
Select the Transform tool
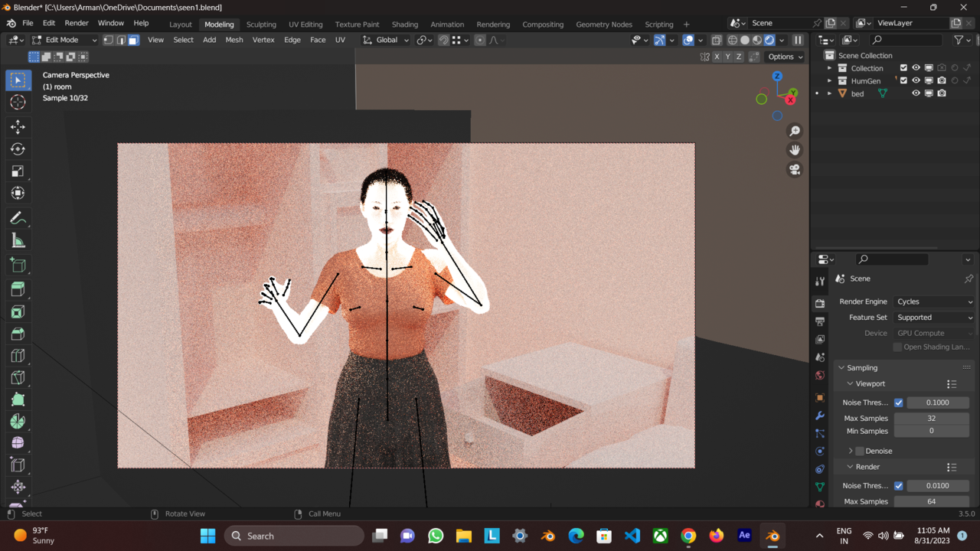pyautogui.click(x=18, y=193)
